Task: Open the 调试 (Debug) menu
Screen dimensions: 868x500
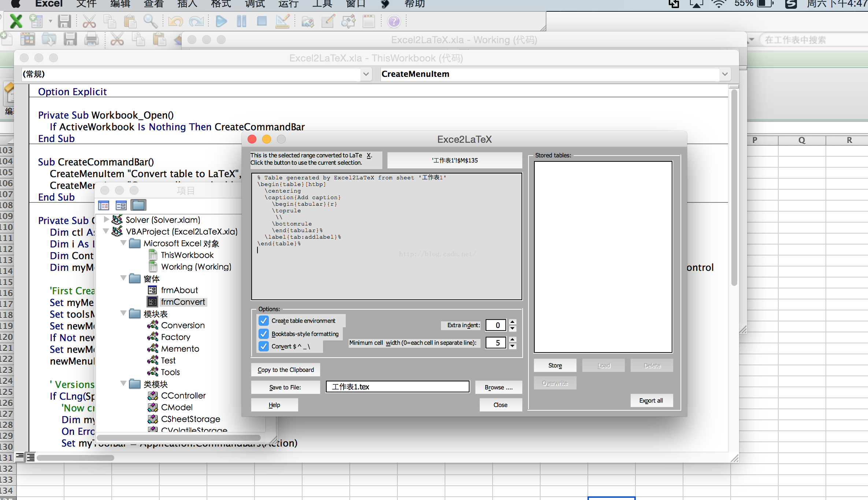Action: pyautogui.click(x=255, y=4)
